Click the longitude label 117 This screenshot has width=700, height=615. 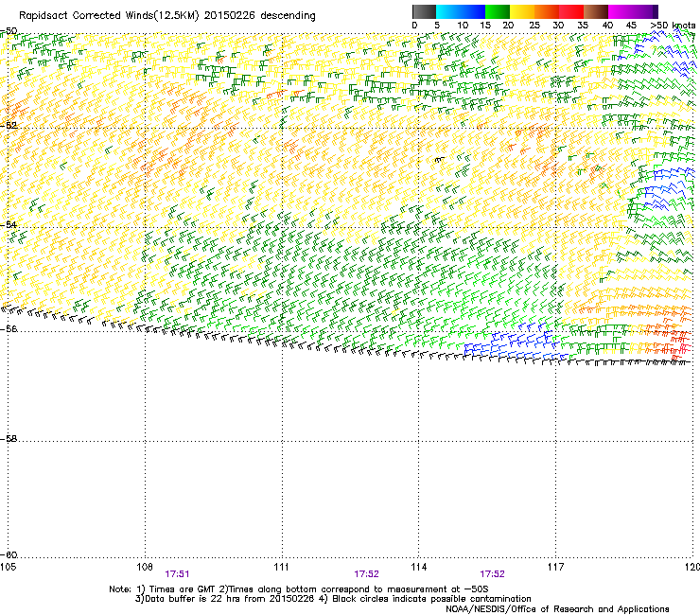click(555, 567)
